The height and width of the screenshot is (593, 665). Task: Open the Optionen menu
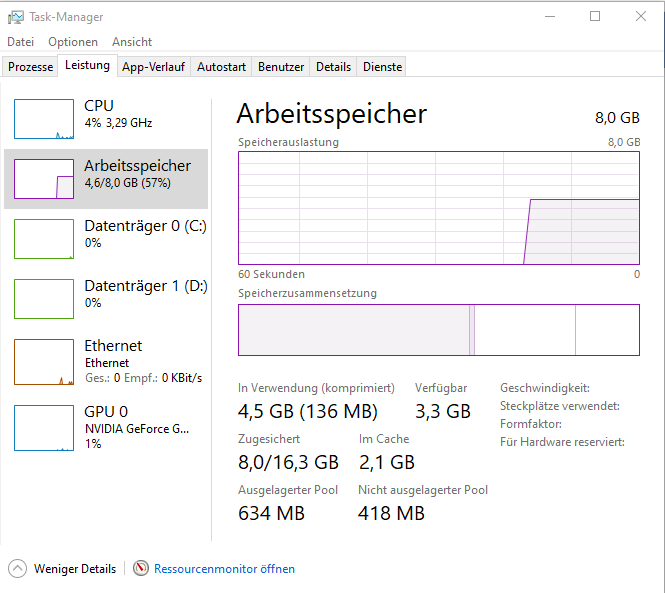(73, 42)
